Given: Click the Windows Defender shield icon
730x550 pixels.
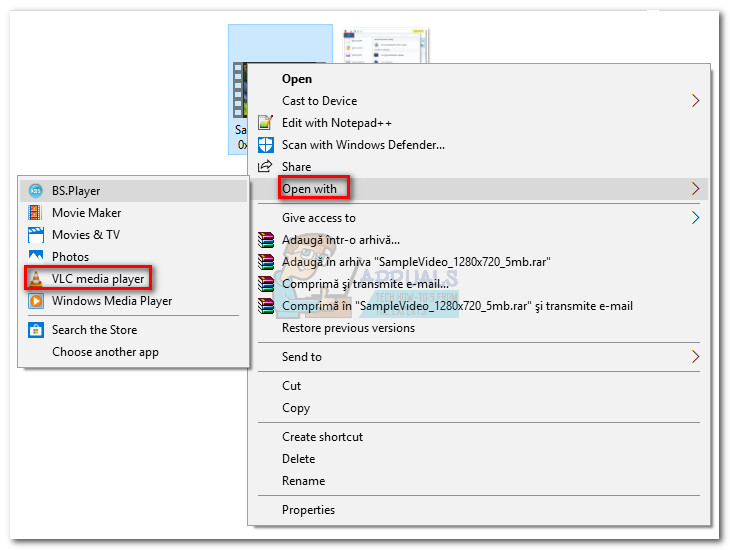Looking at the screenshot, I should pos(265,145).
